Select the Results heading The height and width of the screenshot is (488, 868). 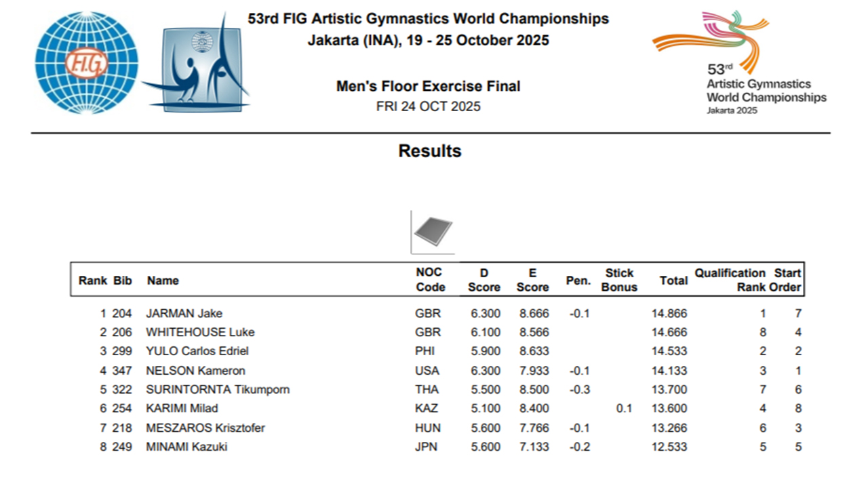coord(430,151)
